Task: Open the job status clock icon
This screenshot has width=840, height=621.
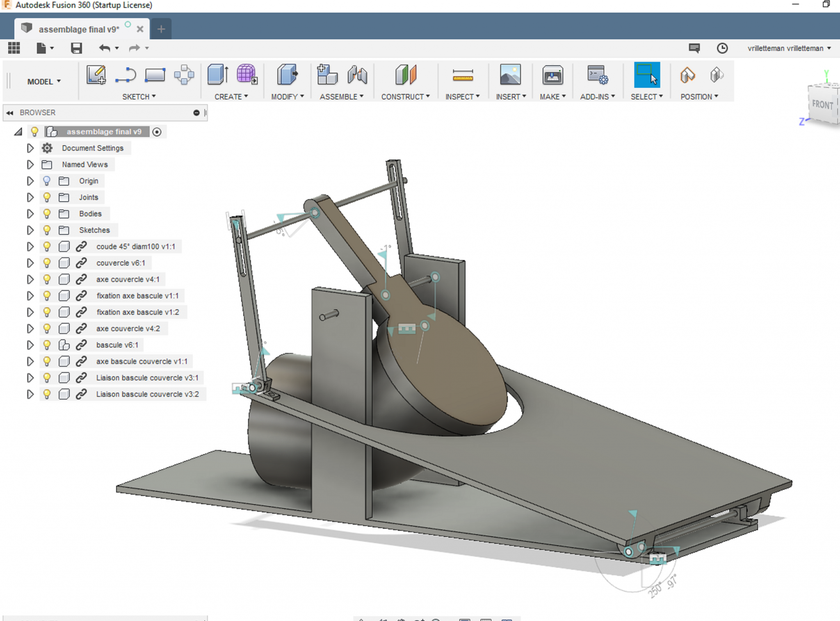Action: click(722, 48)
